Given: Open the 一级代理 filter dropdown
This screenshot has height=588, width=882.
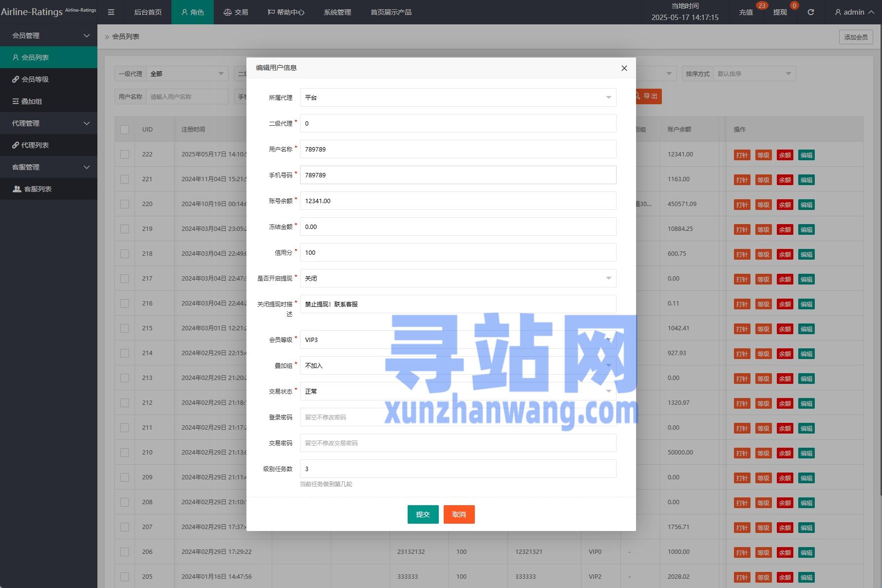Looking at the screenshot, I should 188,74.
